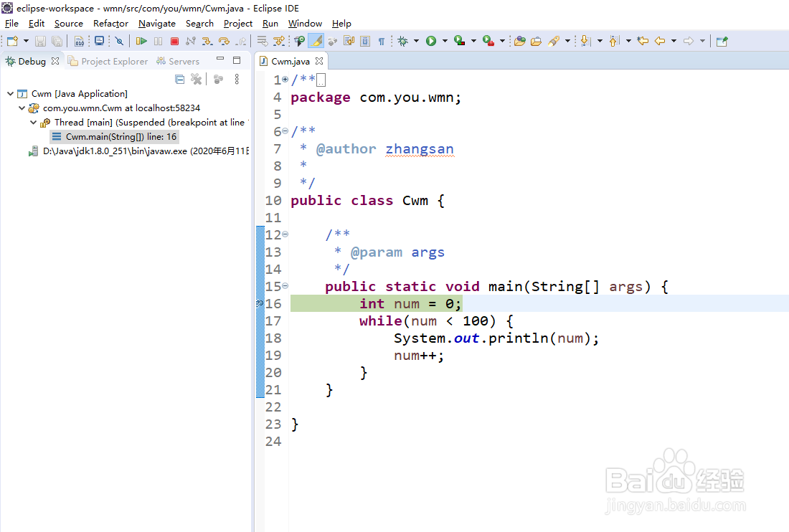Click the Run green play icon
Image resolution: width=789 pixels, height=532 pixels.
click(431, 41)
